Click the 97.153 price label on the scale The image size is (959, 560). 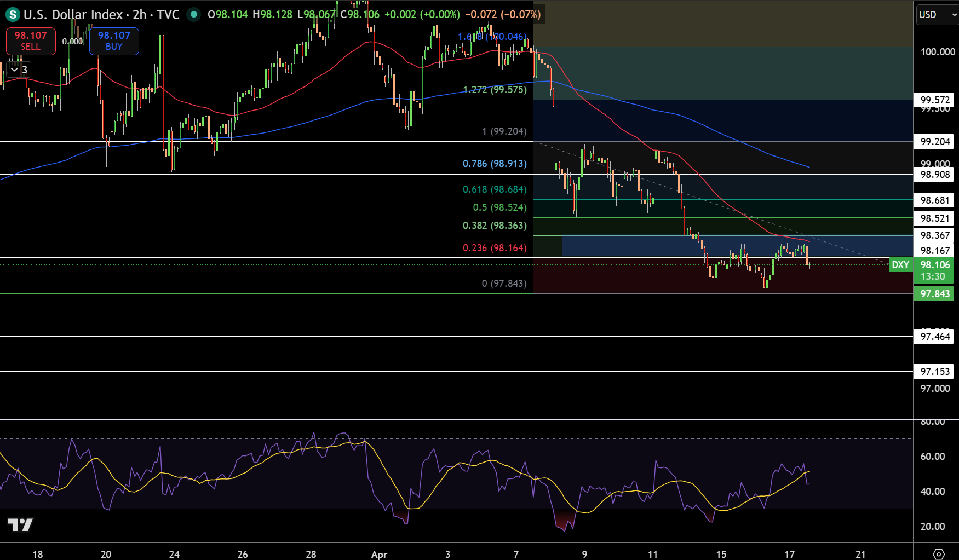(934, 372)
